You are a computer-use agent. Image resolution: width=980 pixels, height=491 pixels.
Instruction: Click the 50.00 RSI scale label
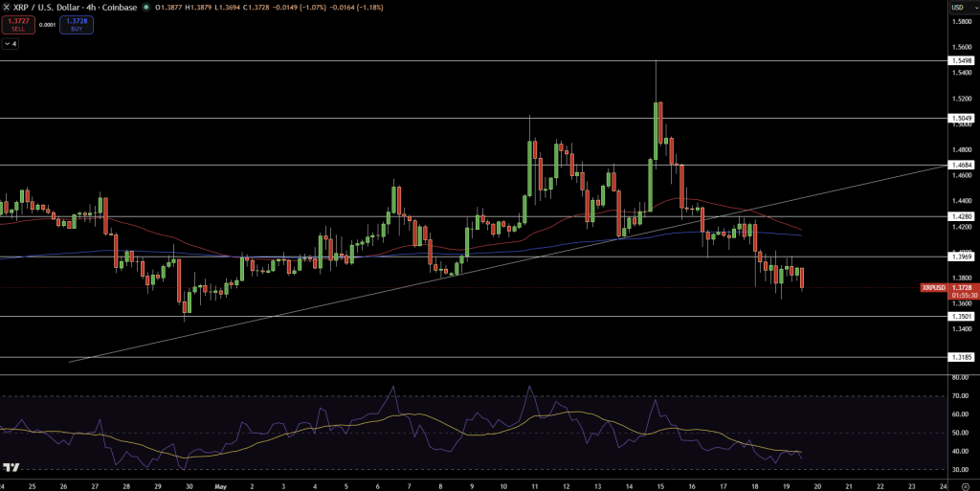pyautogui.click(x=961, y=433)
